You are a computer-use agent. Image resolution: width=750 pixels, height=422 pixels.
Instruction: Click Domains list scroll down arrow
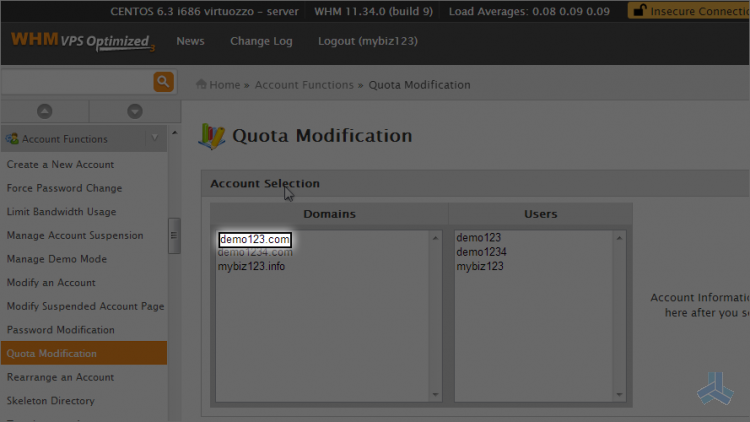[435, 395]
